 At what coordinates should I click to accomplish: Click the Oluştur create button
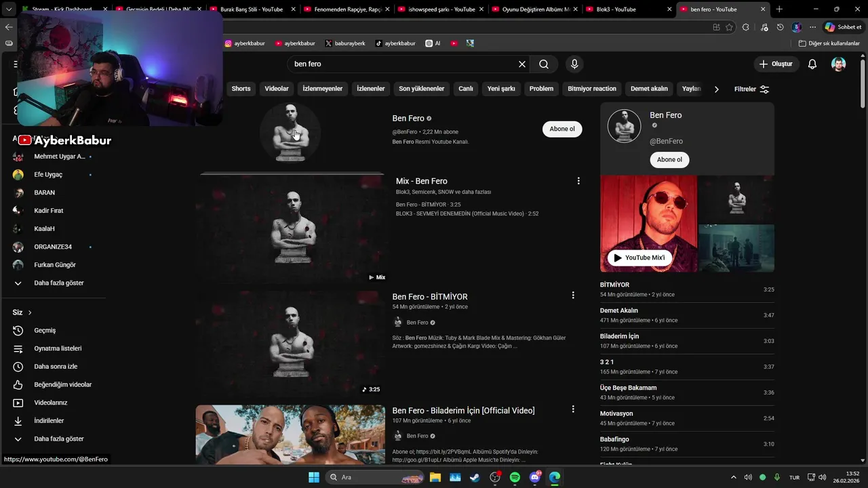pos(776,64)
